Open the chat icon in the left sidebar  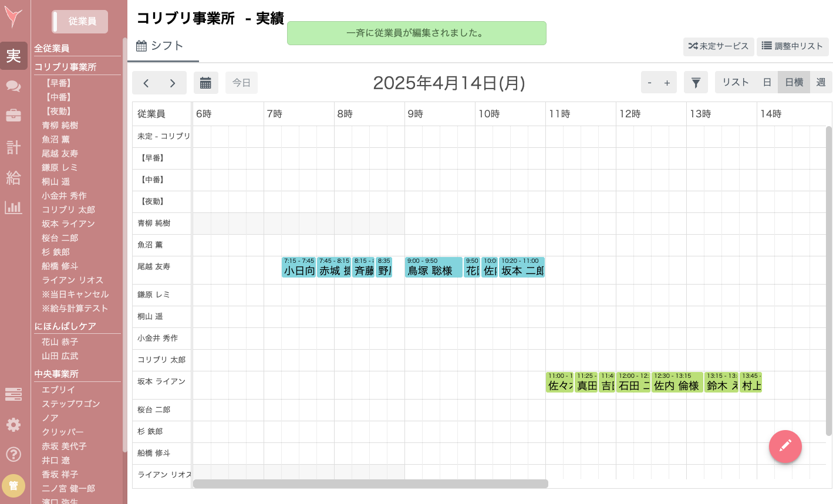click(14, 86)
